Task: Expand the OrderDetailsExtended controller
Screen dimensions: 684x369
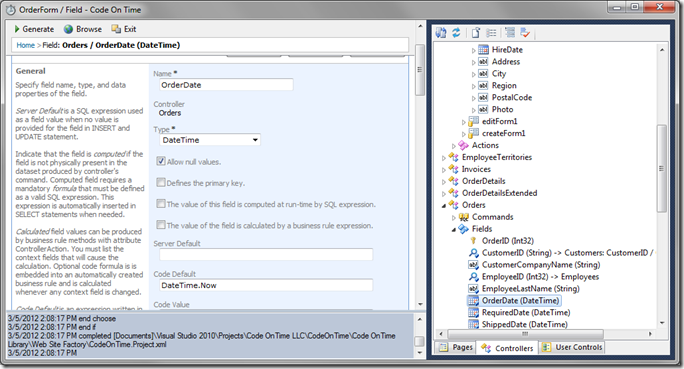Action: click(444, 193)
